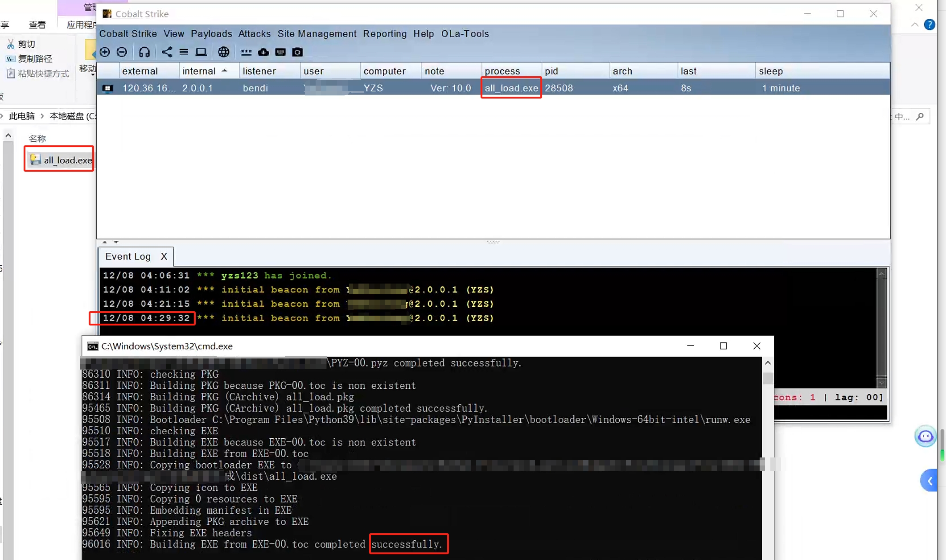Image resolution: width=946 pixels, height=560 pixels.
Task: Open the 查看 ribbon tab in Explorer
Action: [x=37, y=25]
